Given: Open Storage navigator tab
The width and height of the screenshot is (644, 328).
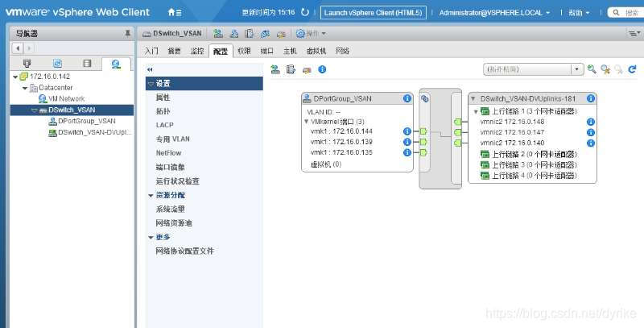Looking at the screenshot, I should [x=87, y=64].
